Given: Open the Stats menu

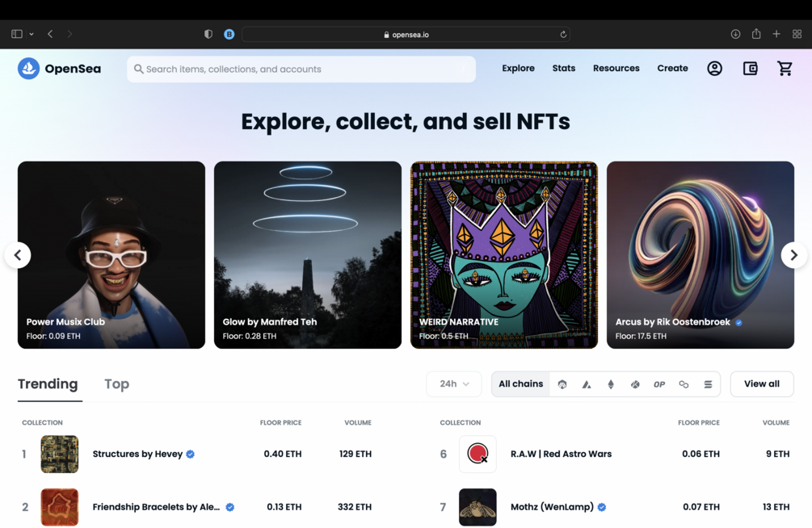Looking at the screenshot, I should click(563, 69).
